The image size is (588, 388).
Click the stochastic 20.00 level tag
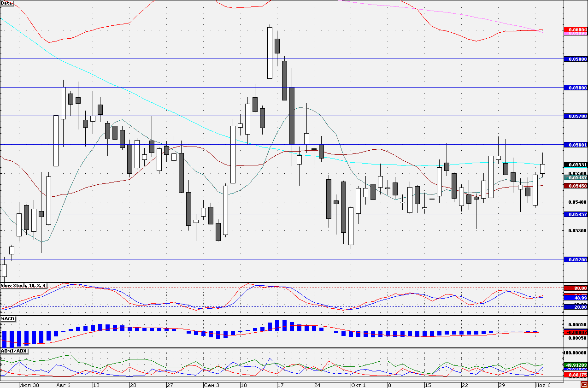click(576, 307)
